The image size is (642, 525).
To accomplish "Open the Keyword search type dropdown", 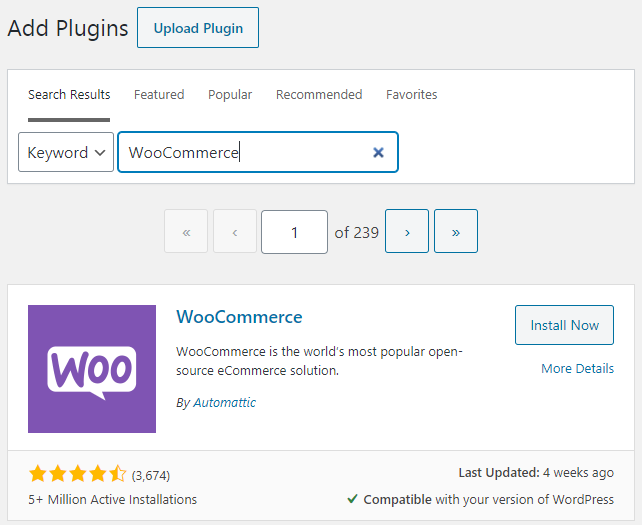I will pyautogui.click(x=66, y=152).
